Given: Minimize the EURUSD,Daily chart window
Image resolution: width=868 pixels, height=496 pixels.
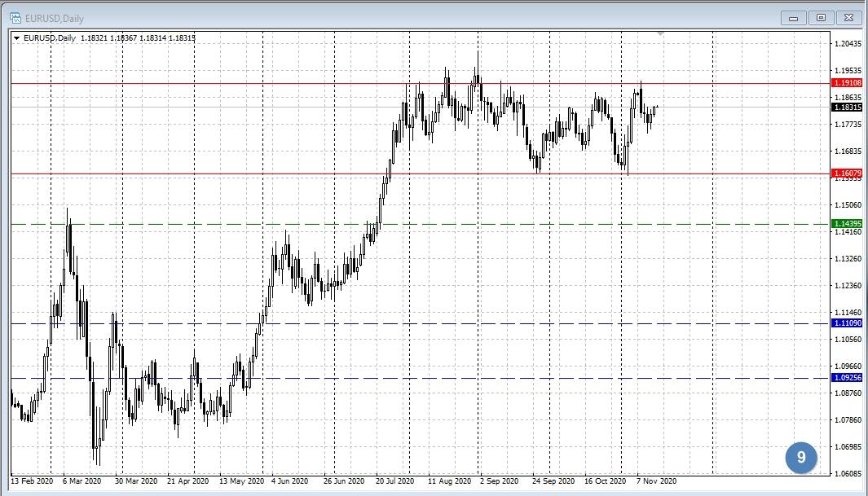Looking at the screenshot, I should click(793, 18).
